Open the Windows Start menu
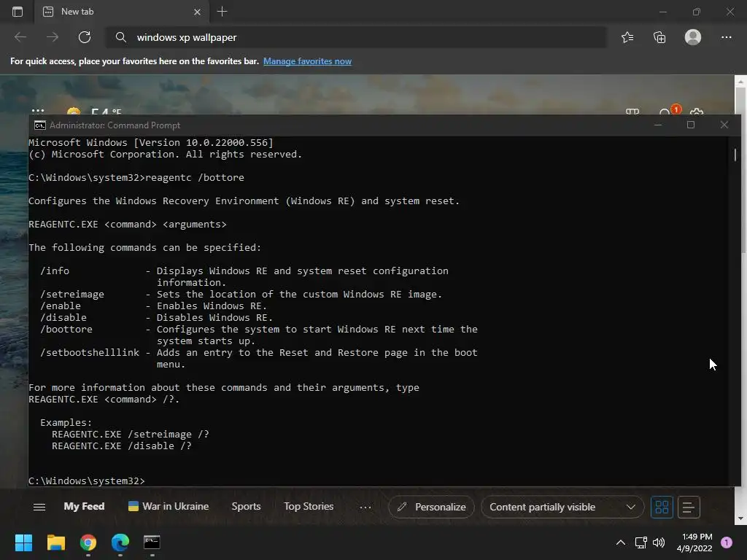 pos(23,542)
